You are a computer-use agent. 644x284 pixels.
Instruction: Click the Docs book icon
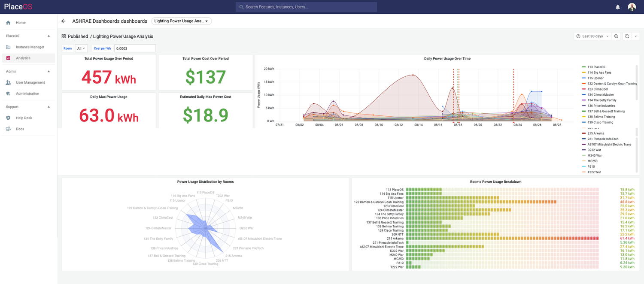pyautogui.click(x=8, y=129)
